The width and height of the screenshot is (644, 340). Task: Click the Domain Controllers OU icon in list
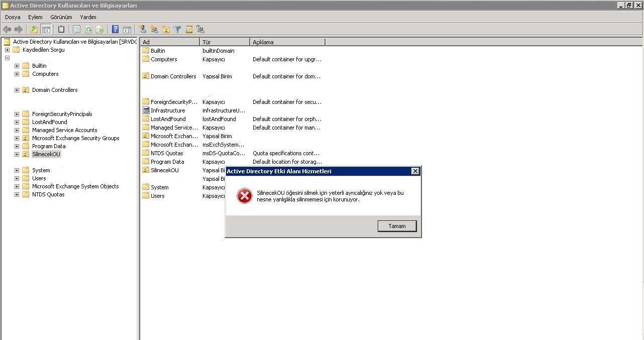coord(146,76)
